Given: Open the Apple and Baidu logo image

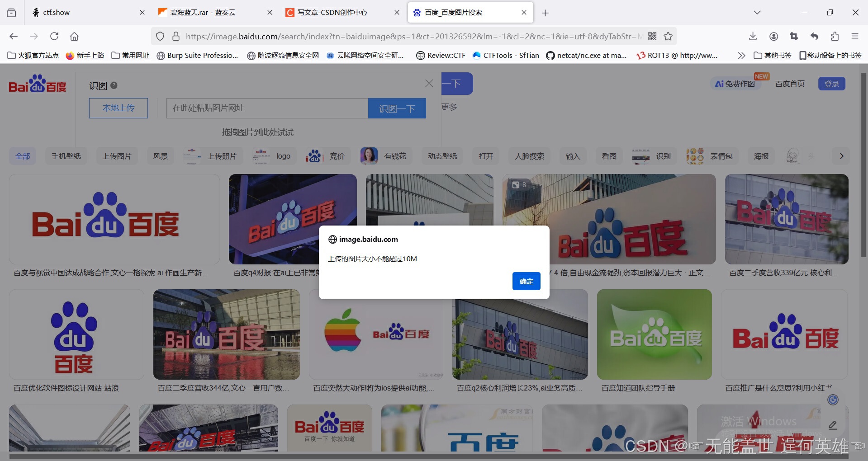Looking at the screenshot, I should click(375, 334).
